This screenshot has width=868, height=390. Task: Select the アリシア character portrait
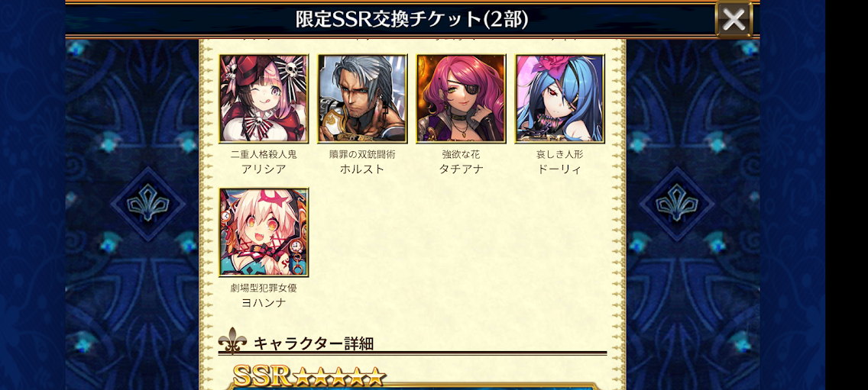pyautogui.click(x=264, y=98)
